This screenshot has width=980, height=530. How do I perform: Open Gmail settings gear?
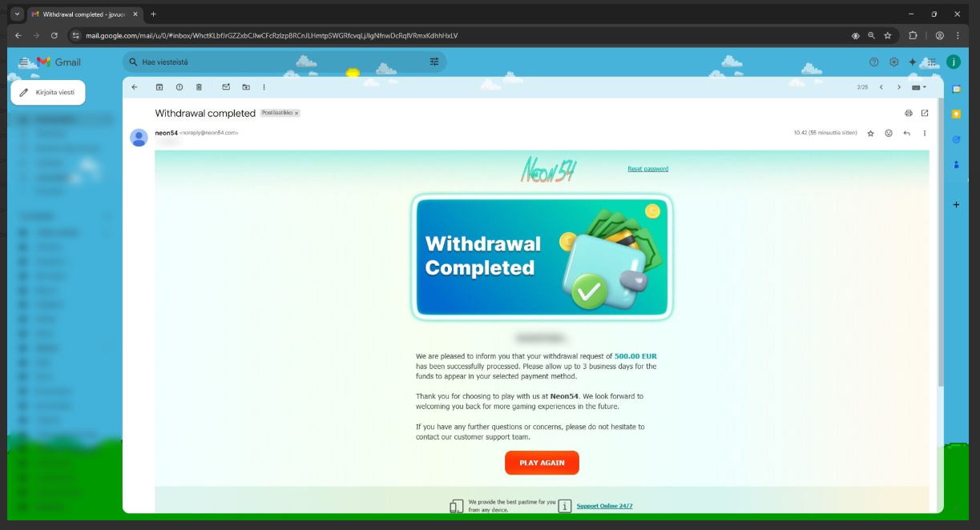pos(894,62)
